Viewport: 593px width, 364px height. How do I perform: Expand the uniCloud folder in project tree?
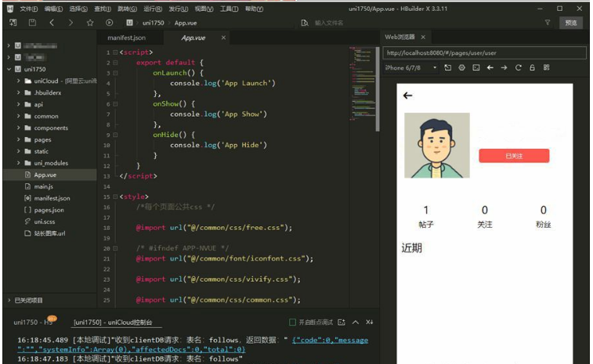click(x=18, y=81)
